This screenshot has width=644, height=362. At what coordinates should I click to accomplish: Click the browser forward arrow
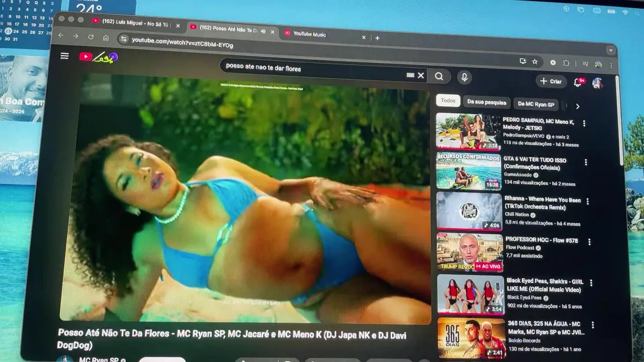(x=75, y=36)
